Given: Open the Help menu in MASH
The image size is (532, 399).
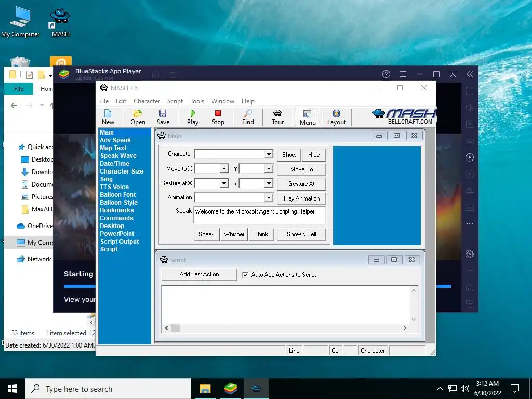Looking at the screenshot, I should 248,101.
